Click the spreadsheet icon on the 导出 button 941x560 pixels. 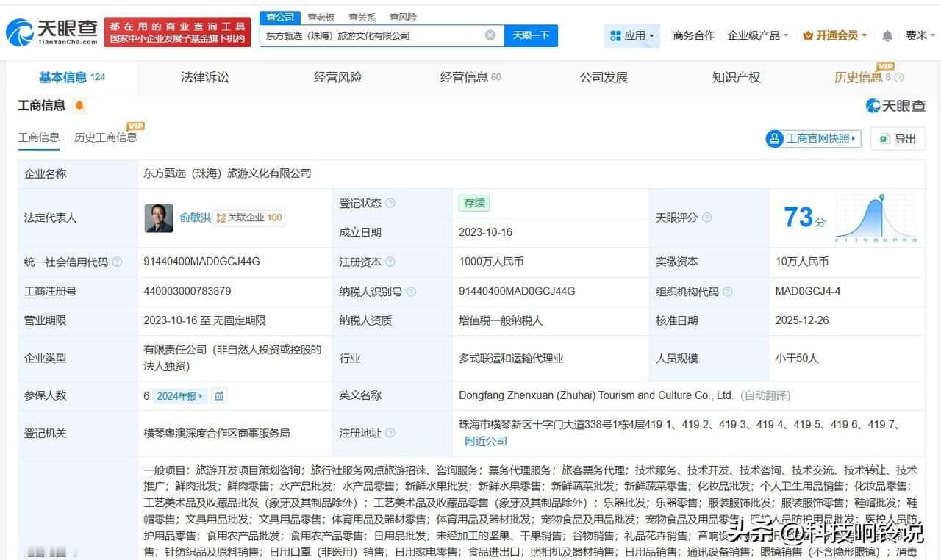(x=885, y=138)
